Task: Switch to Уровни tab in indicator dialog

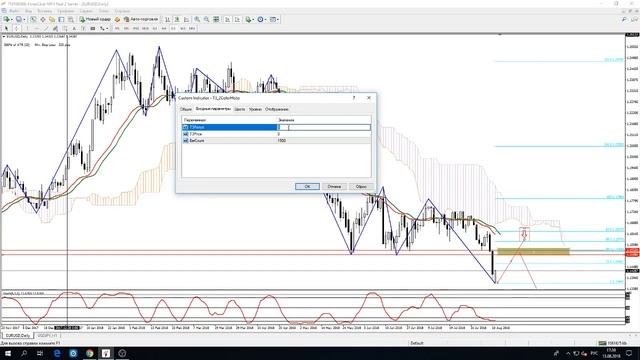Action: tap(255, 109)
